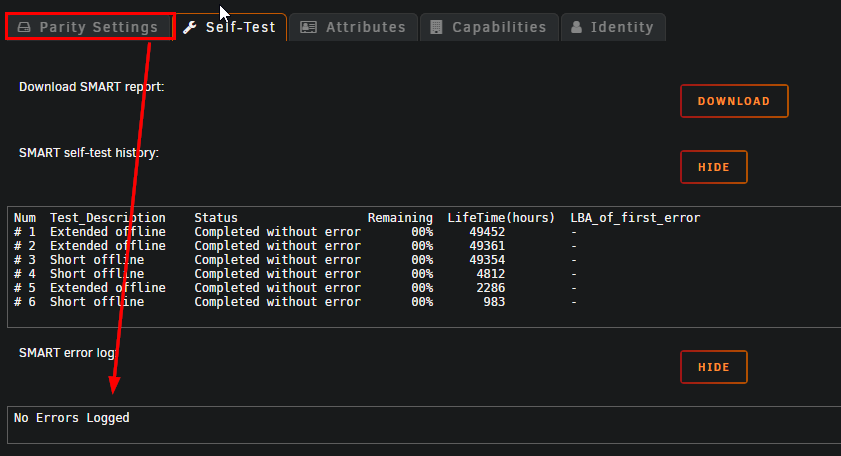841x456 pixels.
Task: Click the Test_Description column header
Action: pyautogui.click(x=108, y=218)
